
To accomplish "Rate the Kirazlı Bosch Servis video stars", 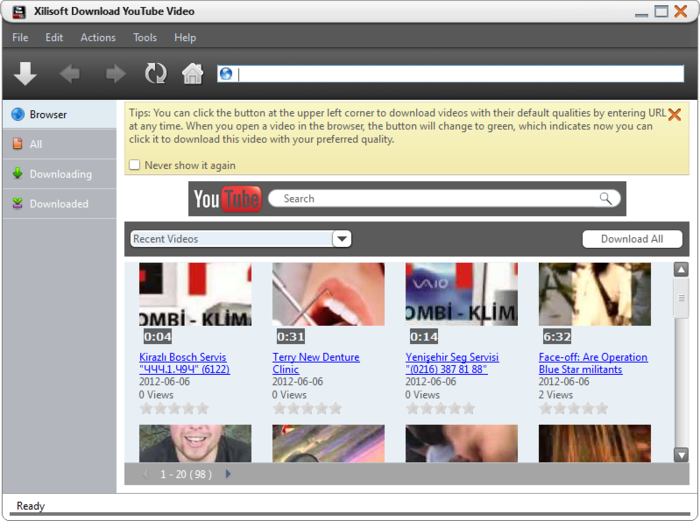I will pos(174,408).
